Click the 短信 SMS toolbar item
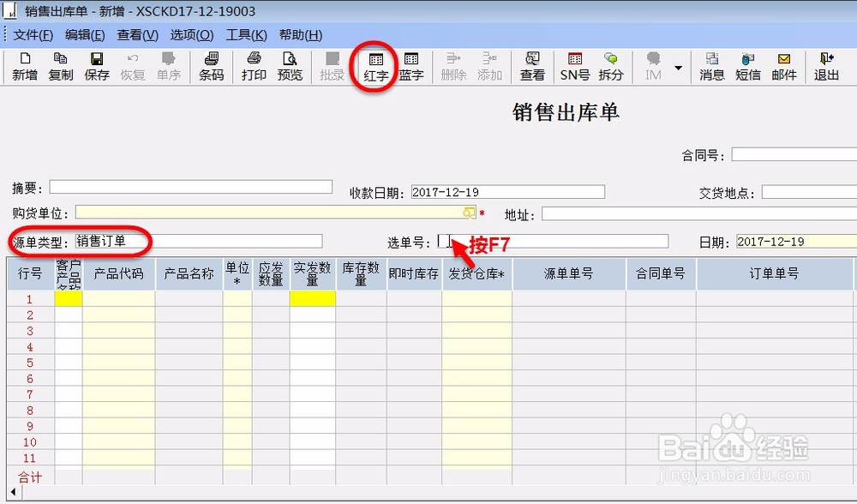The width and height of the screenshot is (857, 504). pyautogui.click(x=747, y=69)
